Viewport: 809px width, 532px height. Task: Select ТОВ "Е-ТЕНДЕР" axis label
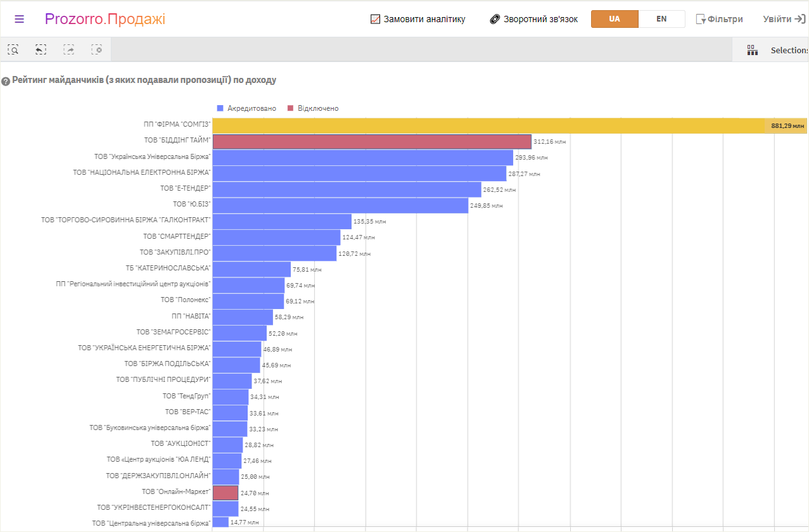[x=185, y=189]
